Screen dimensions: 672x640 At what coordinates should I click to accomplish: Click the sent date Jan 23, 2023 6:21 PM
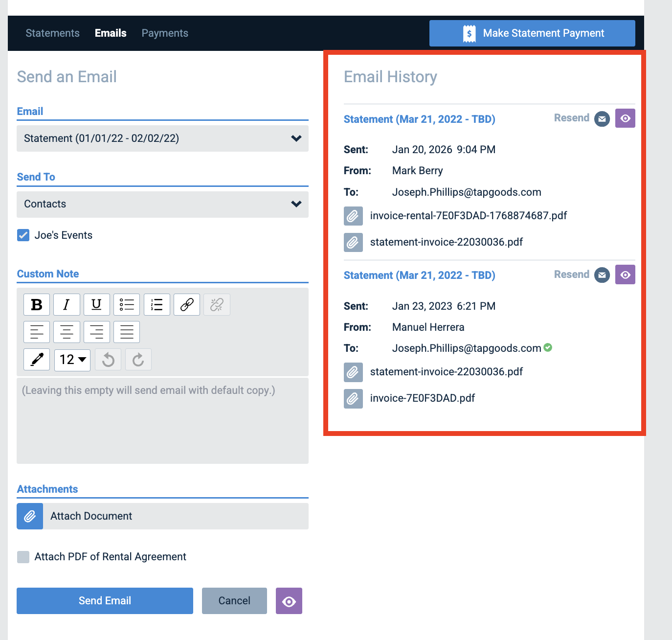point(444,306)
